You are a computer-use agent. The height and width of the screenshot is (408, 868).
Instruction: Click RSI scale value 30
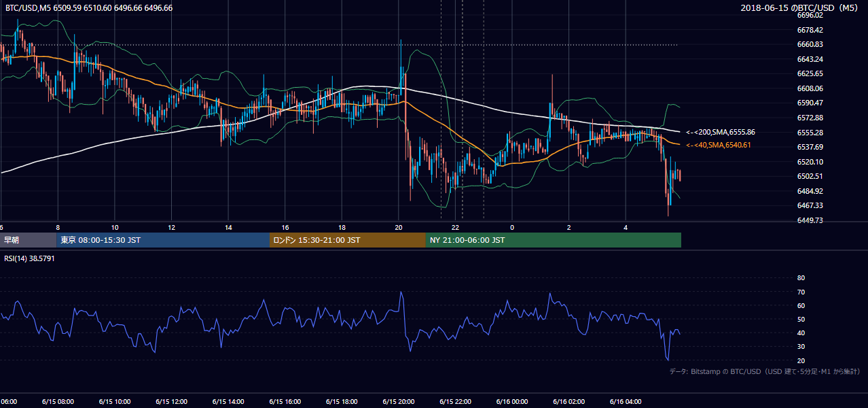point(801,347)
